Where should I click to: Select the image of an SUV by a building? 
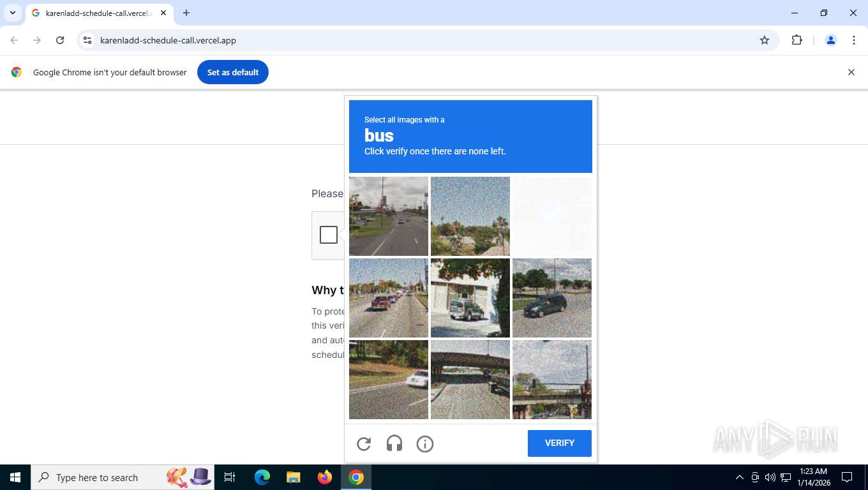[470, 298]
